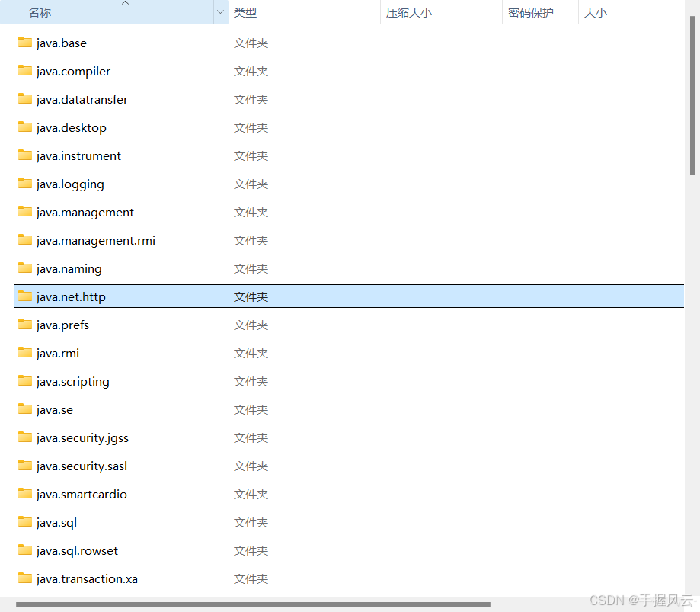Image resolution: width=700 pixels, height=612 pixels.
Task: Click the java.transaction.xa folder icon
Action: tap(25, 578)
